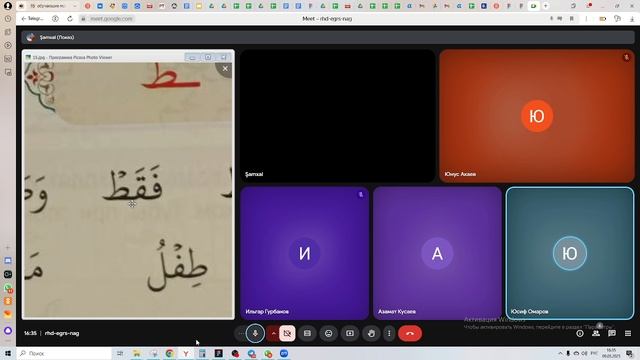The image size is (640, 360).
Task: Open Task View on the taskbar
Action: coord(120,353)
